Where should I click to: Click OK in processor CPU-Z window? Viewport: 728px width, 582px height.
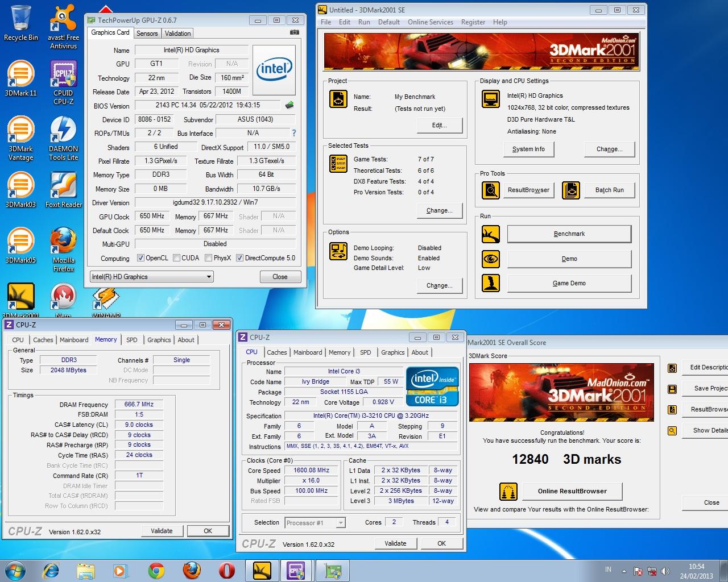click(x=441, y=543)
